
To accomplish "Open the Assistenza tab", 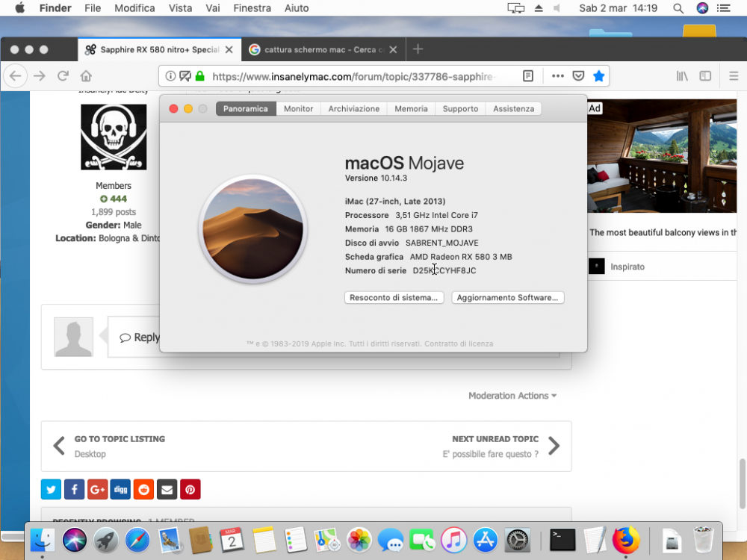I will [513, 108].
